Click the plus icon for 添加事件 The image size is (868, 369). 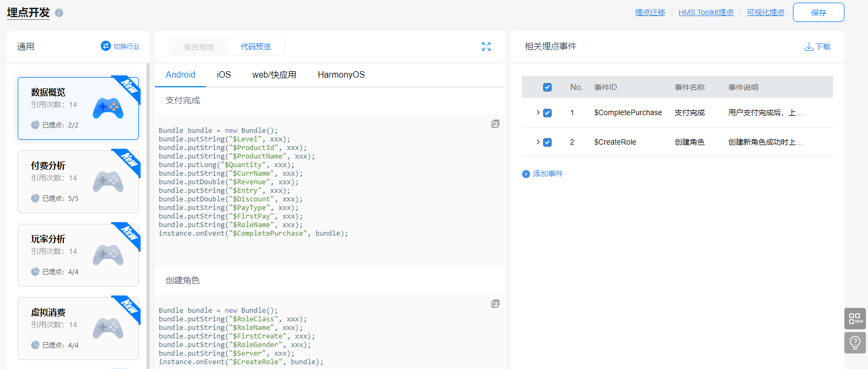pyautogui.click(x=526, y=174)
